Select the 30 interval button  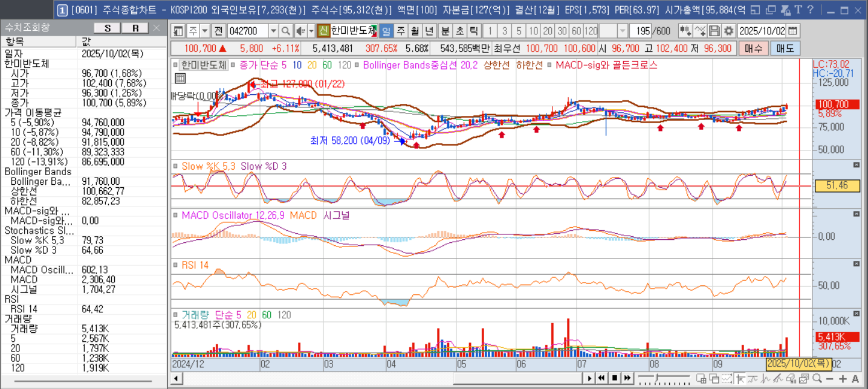(x=562, y=31)
